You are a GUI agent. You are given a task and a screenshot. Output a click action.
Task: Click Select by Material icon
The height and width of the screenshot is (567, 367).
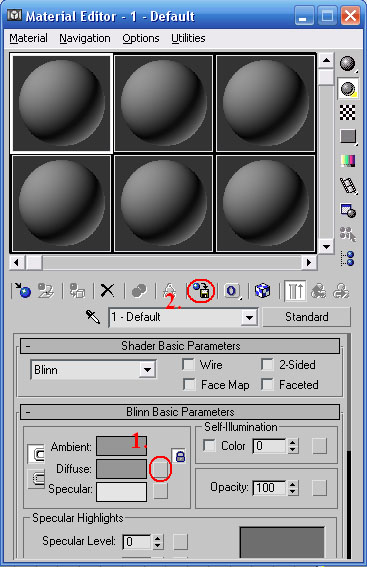(x=348, y=234)
